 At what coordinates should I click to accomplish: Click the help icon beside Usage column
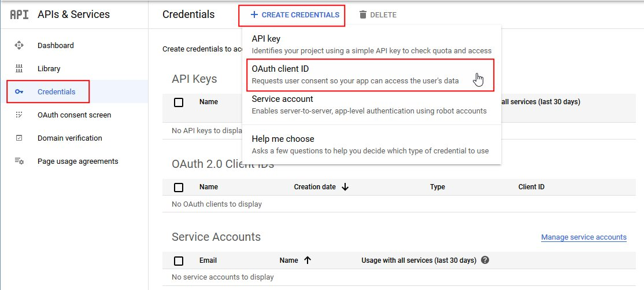[x=485, y=260]
